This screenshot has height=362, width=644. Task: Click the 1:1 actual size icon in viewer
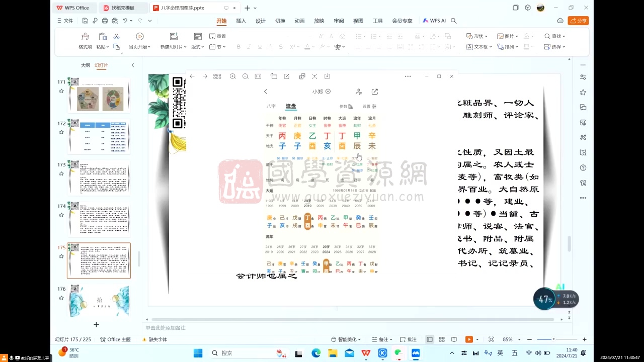258,76
